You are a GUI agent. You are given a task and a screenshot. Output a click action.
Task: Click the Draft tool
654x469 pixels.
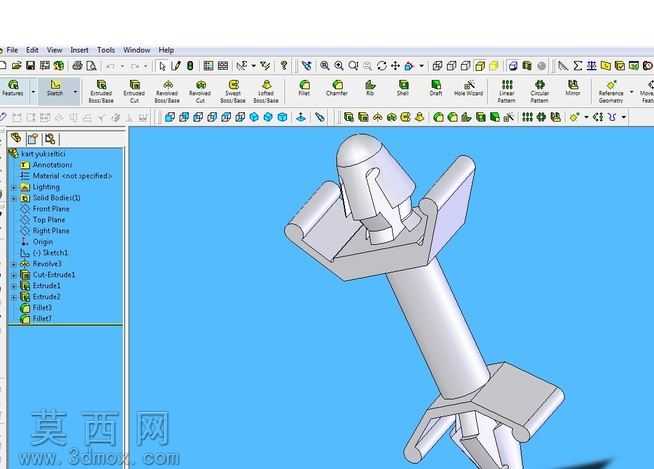click(436, 88)
